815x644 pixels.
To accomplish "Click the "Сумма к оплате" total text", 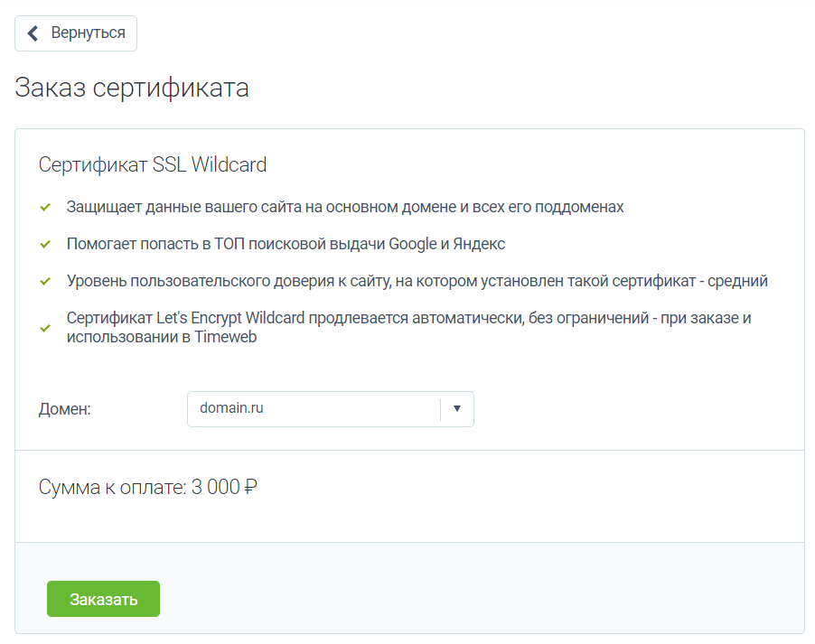I will 114,488.
